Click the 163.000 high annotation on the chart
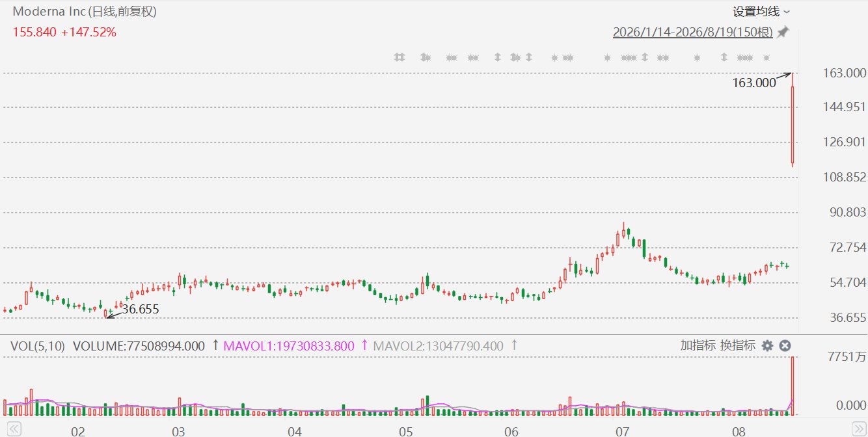868x437 pixels. point(754,83)
